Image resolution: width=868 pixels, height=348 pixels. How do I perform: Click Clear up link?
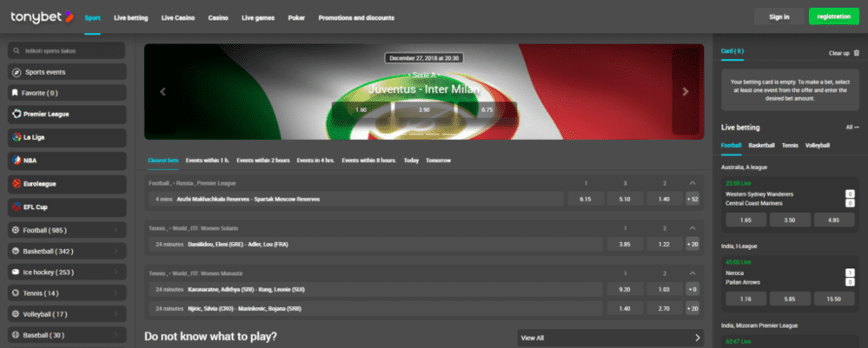[x=838, y=53]
